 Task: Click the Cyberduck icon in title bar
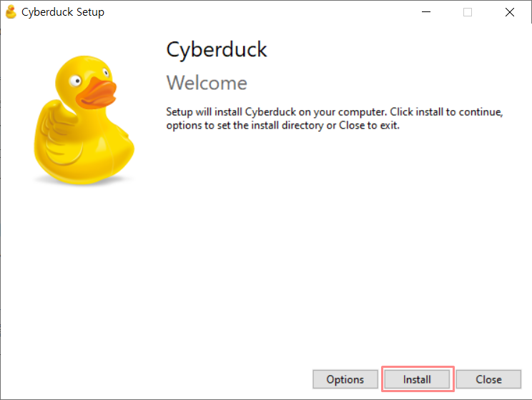click(11, 12)
